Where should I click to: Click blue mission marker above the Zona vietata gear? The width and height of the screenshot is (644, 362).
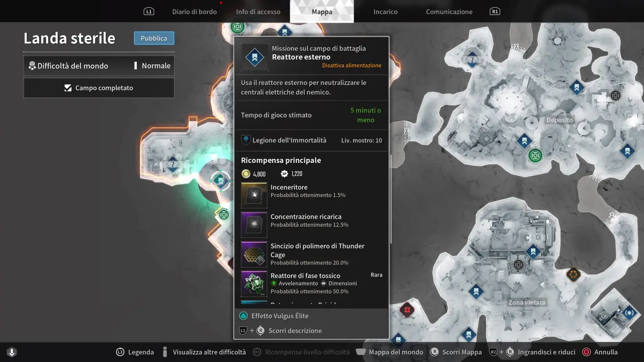[533, 251]
